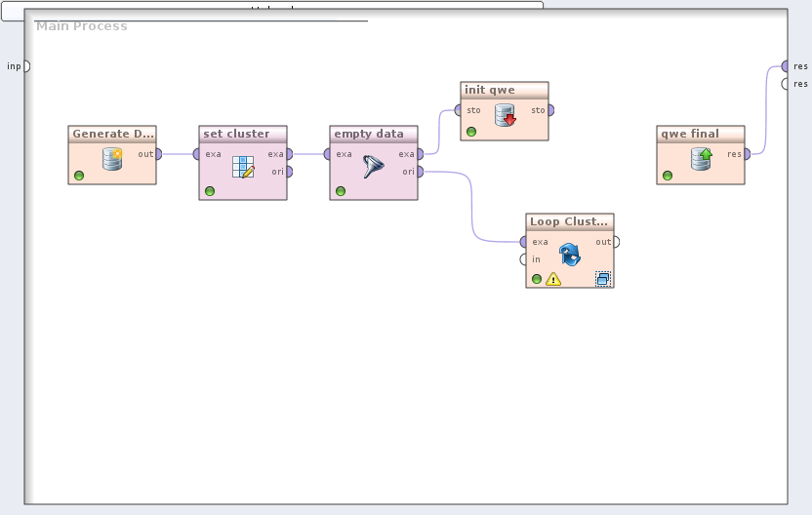Click the empty data filter funnel icon

tap(374, 167)
